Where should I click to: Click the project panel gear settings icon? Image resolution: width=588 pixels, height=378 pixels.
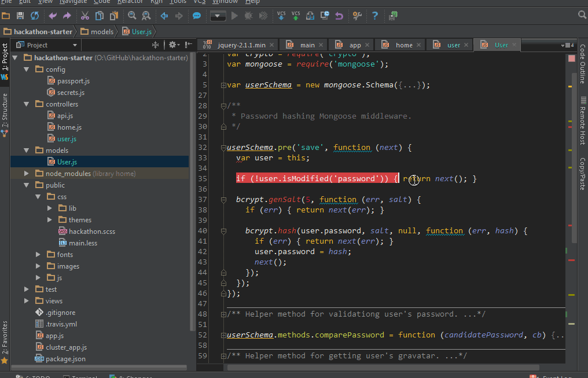(x=174, y=45)
